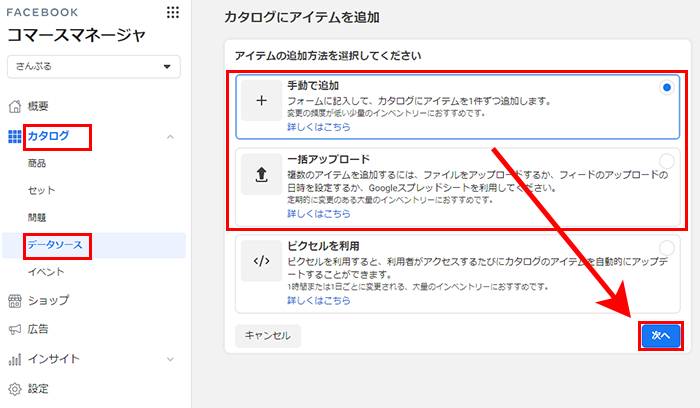Select the ピクセルを利用 radio button
The width and height of the screenshot is (700, 408).
(667, 247)
